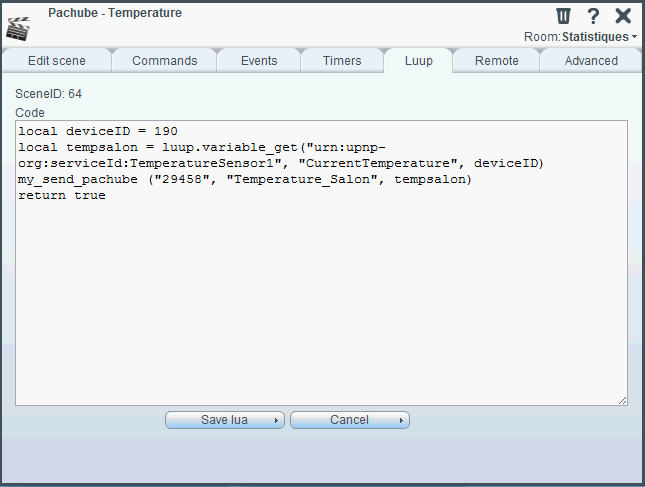645x487 pixels.
Task: Switch to the Edit scene tab
Action: click(x=57, y=60)
